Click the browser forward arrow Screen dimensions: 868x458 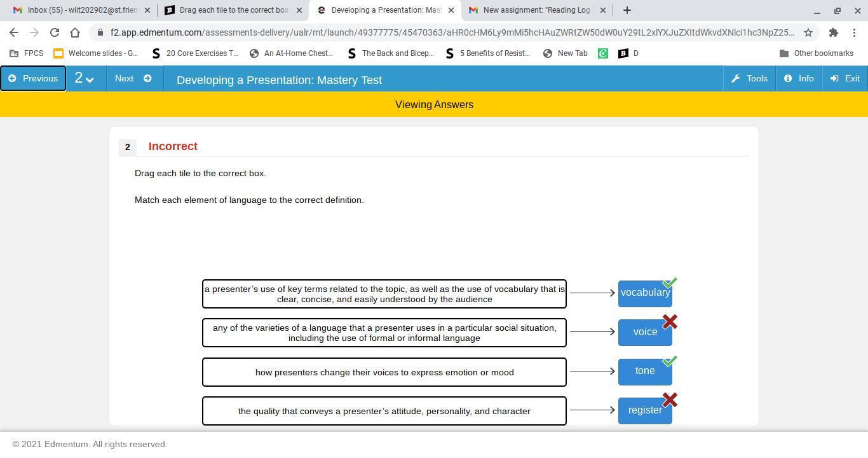tap(34, 32)
